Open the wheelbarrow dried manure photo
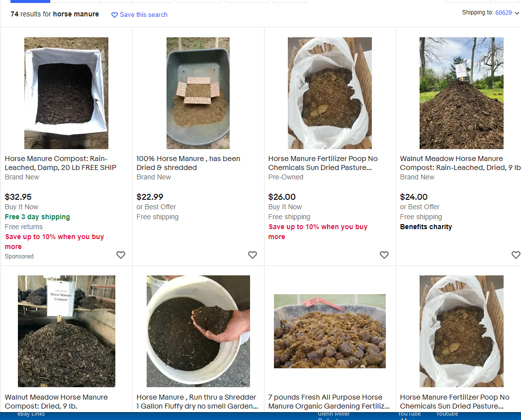 (x=198, y=93)
